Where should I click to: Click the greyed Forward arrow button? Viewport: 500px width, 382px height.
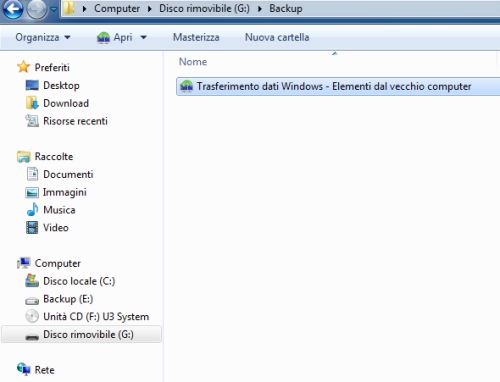click(36, 9)
